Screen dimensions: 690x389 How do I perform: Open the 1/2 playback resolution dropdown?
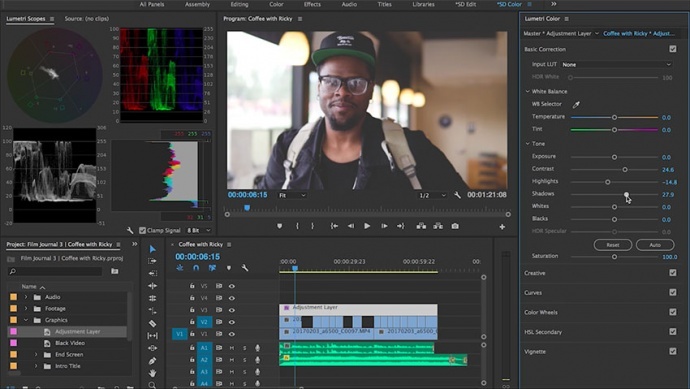click(x=432, y=195)
